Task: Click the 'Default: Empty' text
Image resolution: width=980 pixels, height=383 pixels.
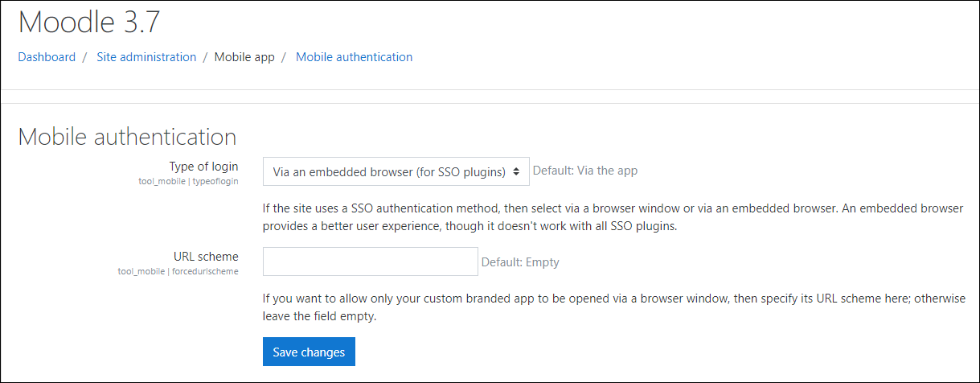Action: (520, 262)
